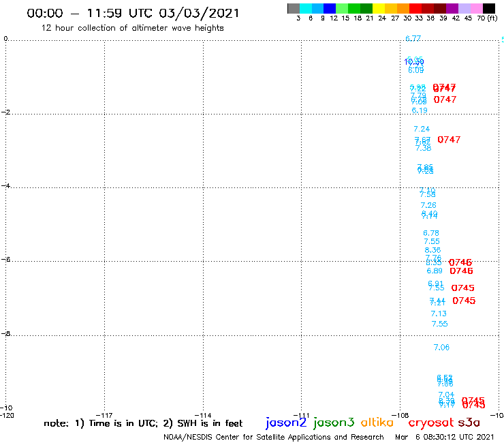504x443 pixels.
Task: Click the lavender 45 ft legend swatch
Action: 464,8
